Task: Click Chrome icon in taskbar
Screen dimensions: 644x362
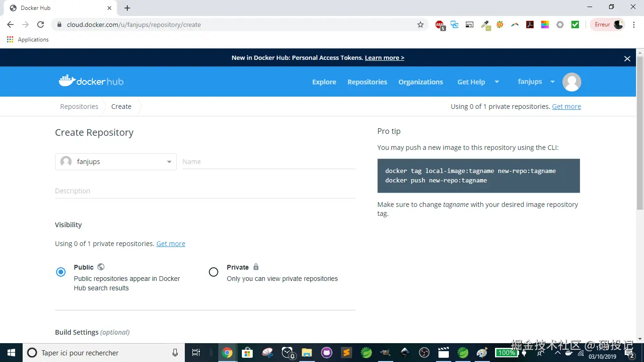Action: coord(227,353)
